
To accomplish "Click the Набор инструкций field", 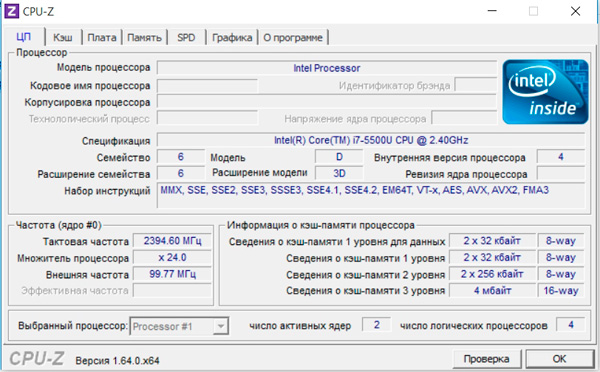I will (x=371, y=195).
